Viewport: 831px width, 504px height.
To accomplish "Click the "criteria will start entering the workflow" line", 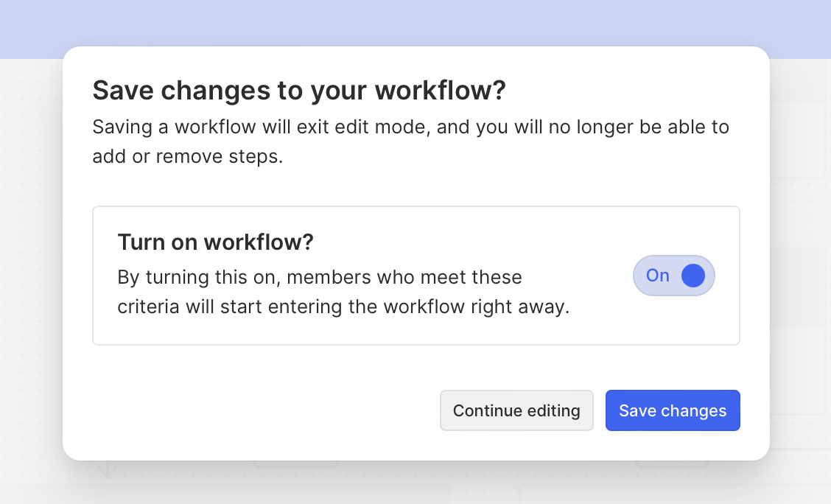I will (343, 307).
